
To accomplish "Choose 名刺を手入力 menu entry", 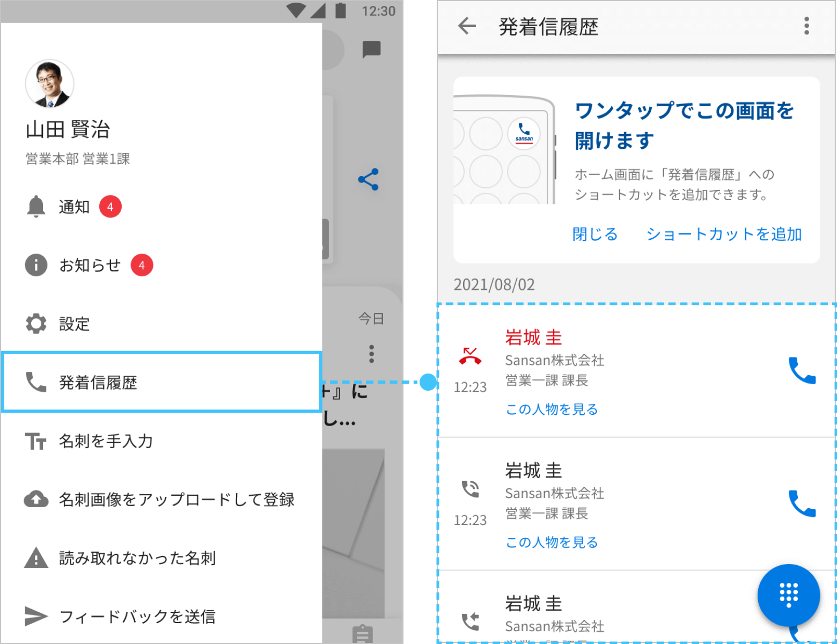I will click(161, 441).
